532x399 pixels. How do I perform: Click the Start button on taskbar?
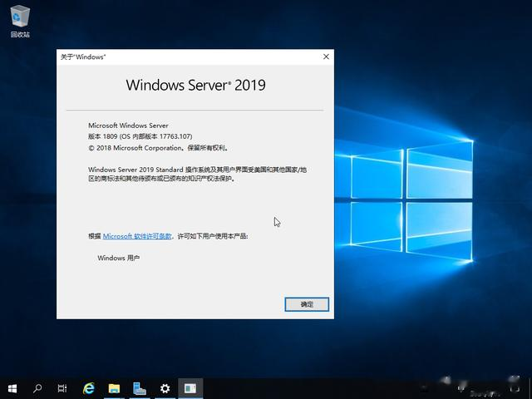pyautogui.click(x=12, y=388)
